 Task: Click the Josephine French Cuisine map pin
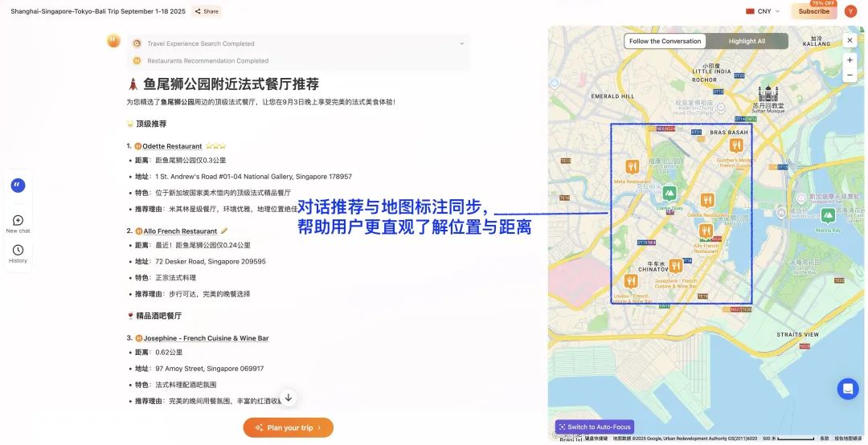pos(675,266)
